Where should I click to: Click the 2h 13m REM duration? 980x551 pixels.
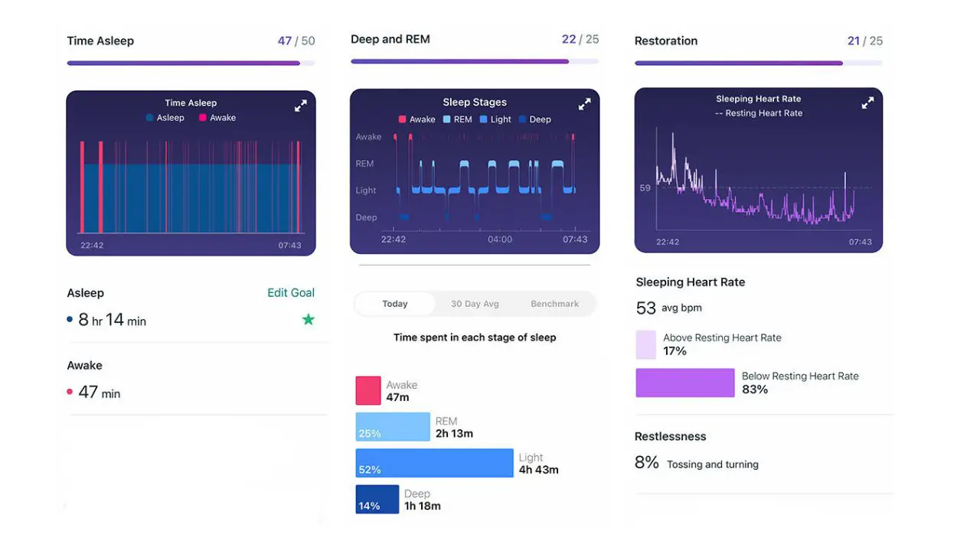[455, 434]
